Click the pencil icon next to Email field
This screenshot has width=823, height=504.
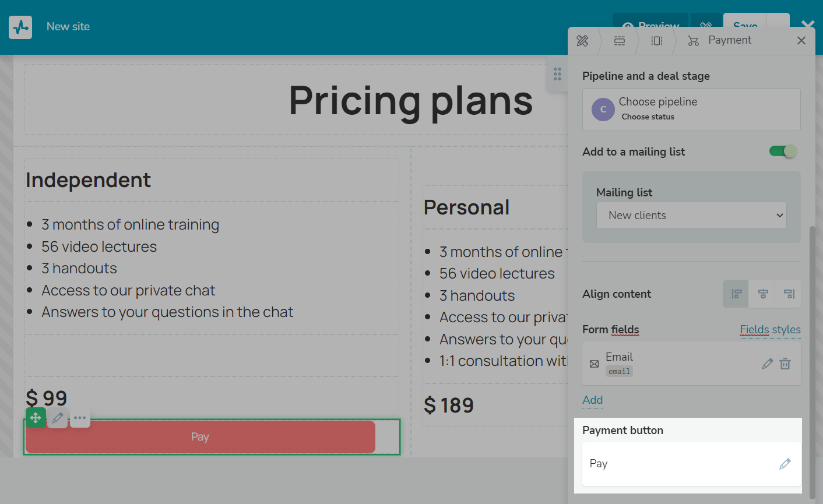click(x=767, y=364)
